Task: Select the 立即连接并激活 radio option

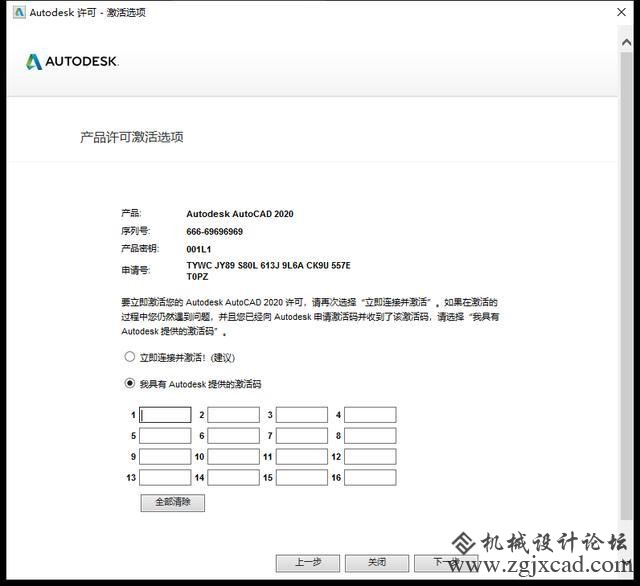Action: coord(129,357)
